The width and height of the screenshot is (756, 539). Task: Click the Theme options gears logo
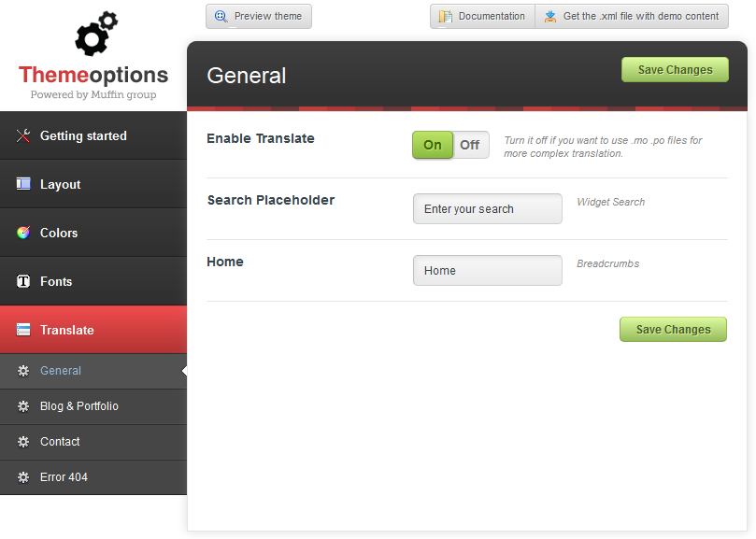coord(96,34)
